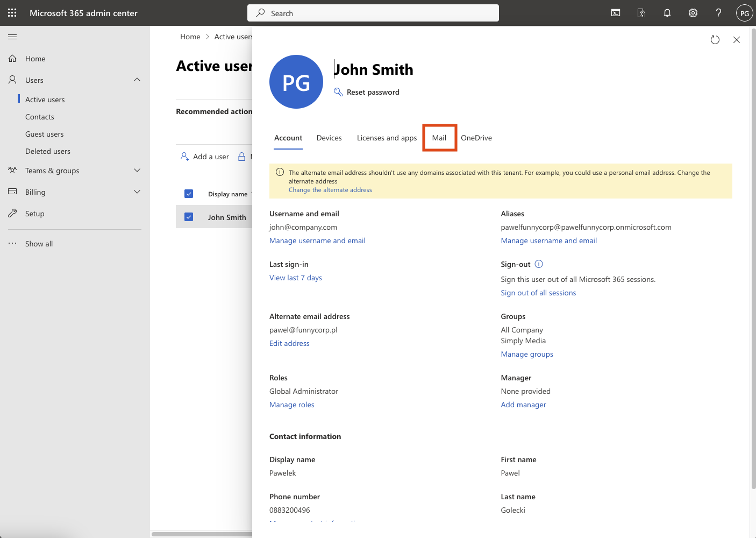Click the Reset password key icon
This screenshot has height=538, width=756.
coord(338,92)
